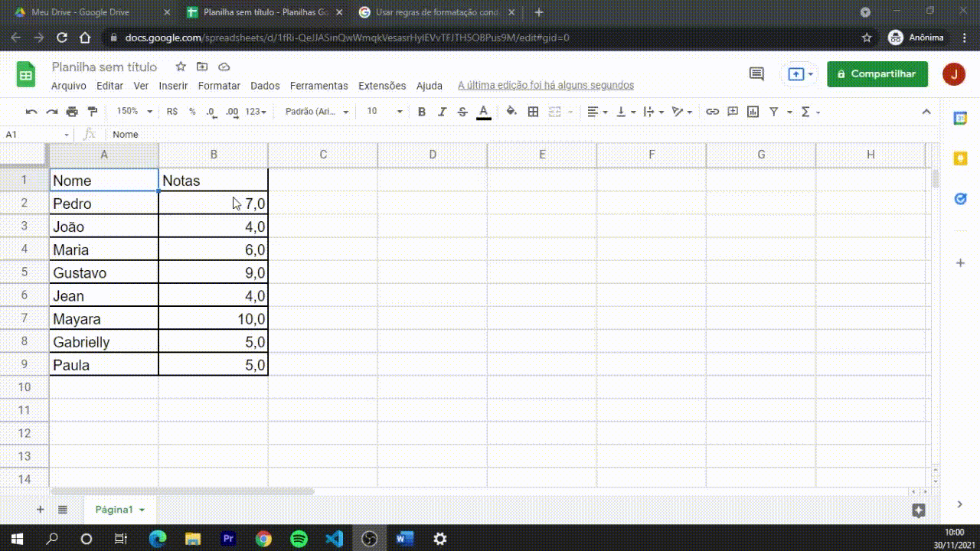980x551 pixels.
Task: Open Google Keep side panel
Action: [x=960, y=158]
